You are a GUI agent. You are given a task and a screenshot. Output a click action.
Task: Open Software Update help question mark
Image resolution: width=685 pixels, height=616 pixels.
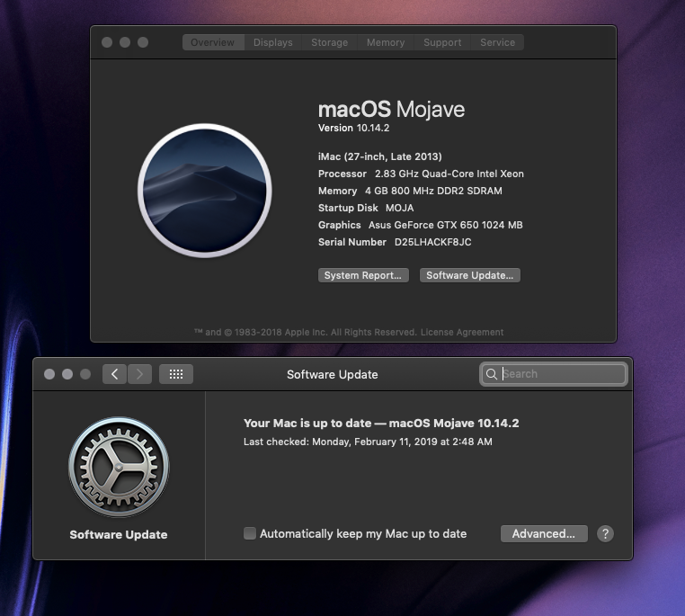tap(605, 533)
